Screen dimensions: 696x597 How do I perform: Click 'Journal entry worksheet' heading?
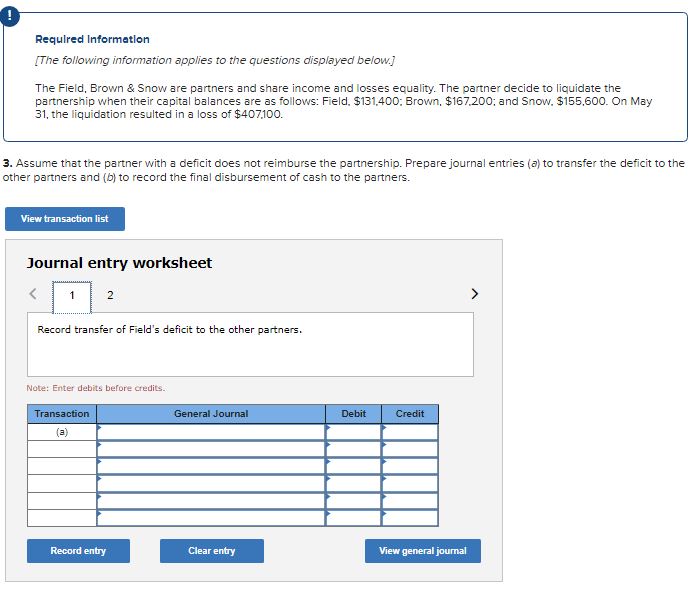pos(119,263)
